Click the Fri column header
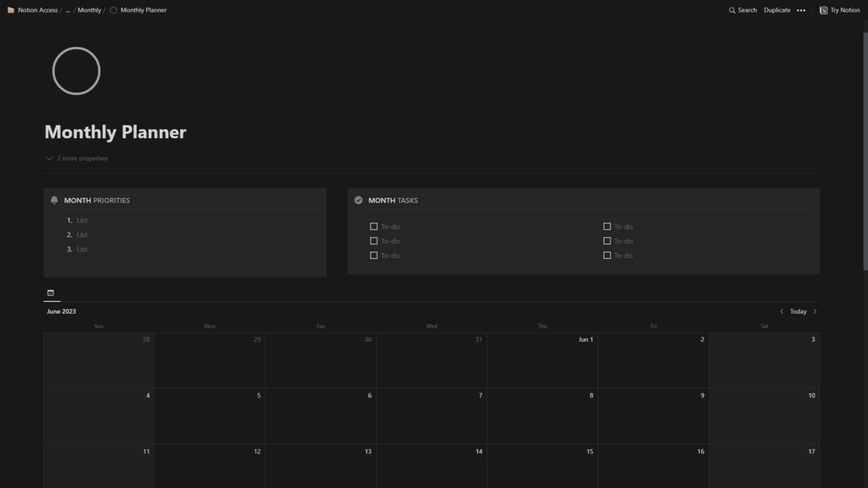 [653, 326]
